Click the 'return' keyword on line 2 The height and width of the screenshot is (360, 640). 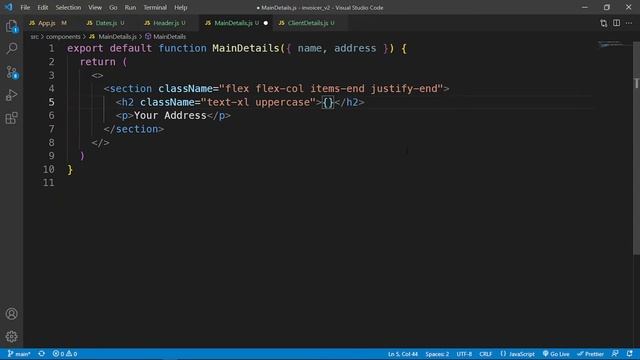tap(98, 62)
